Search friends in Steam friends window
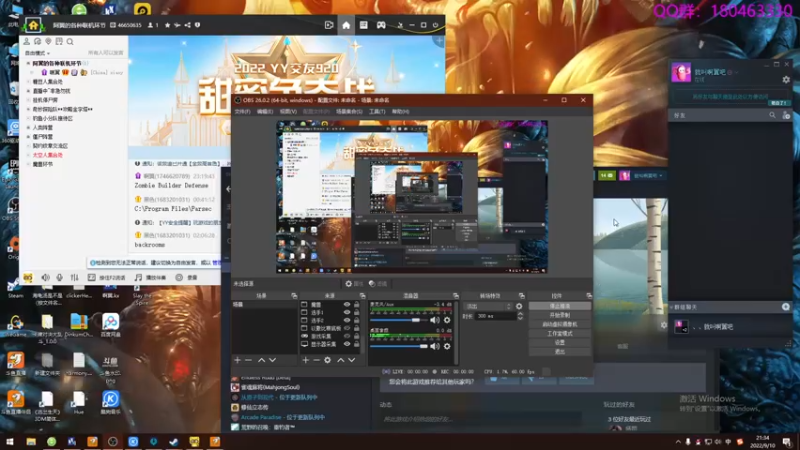Image resolution: width=800 pixels, height=450 pixels. (x=772, y=116)
